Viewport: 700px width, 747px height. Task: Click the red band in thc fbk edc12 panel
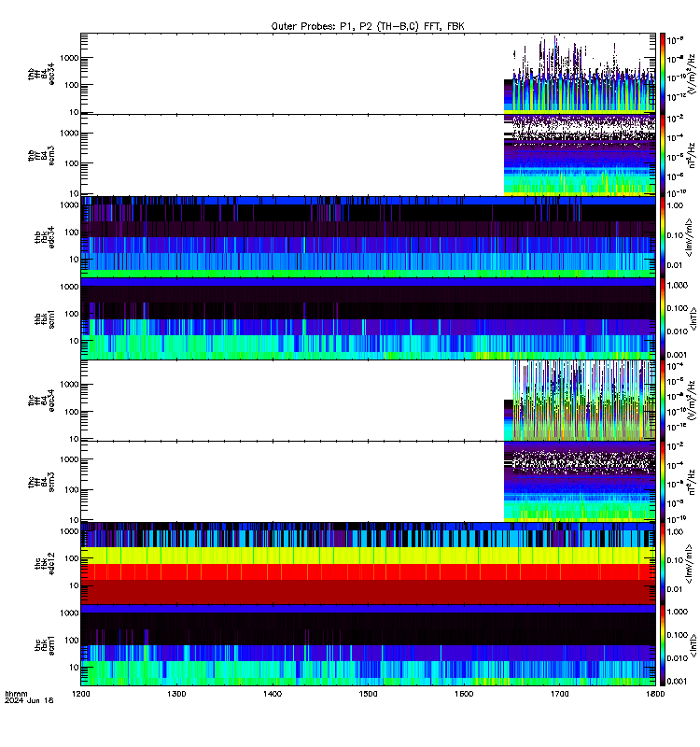click(368, 571)
